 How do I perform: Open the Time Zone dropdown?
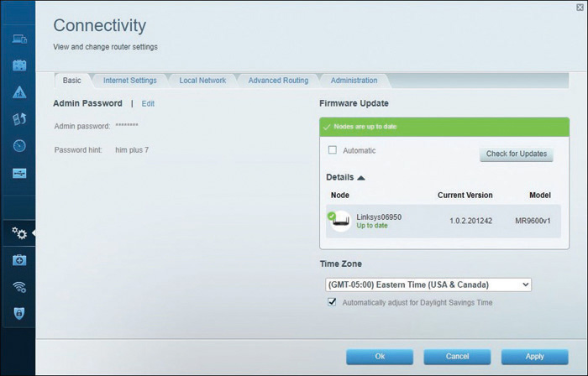(428, 285)
